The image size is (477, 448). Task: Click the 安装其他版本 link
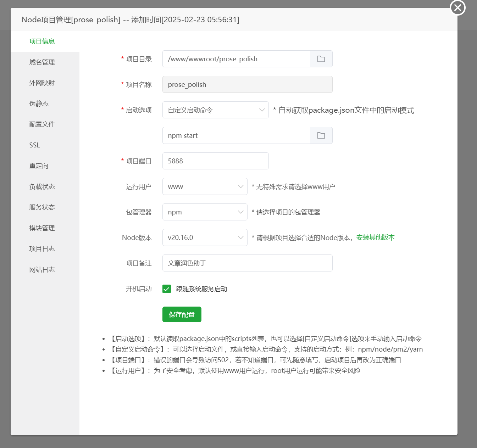tap(375, 237)
